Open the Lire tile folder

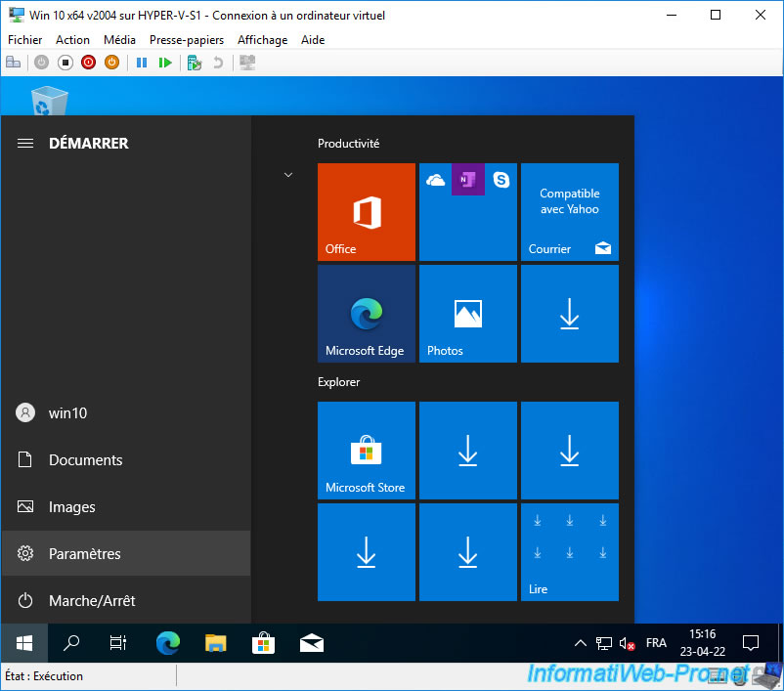click(570, 552)
